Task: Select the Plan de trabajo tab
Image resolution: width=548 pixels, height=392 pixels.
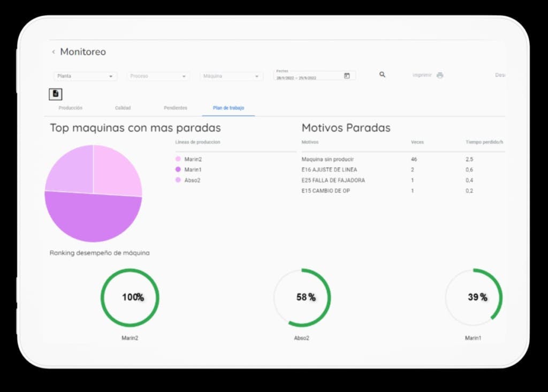Action: [x=229, y=108]
